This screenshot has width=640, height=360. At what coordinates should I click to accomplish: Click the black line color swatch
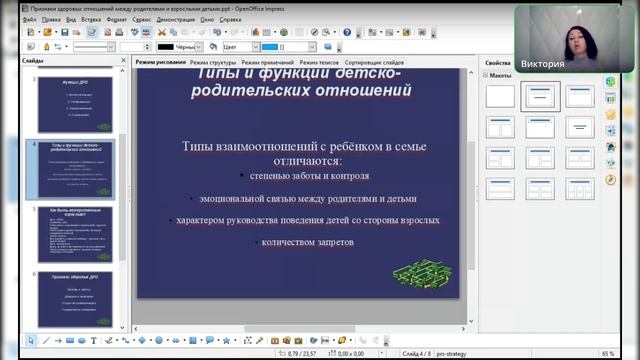[165, 47]
